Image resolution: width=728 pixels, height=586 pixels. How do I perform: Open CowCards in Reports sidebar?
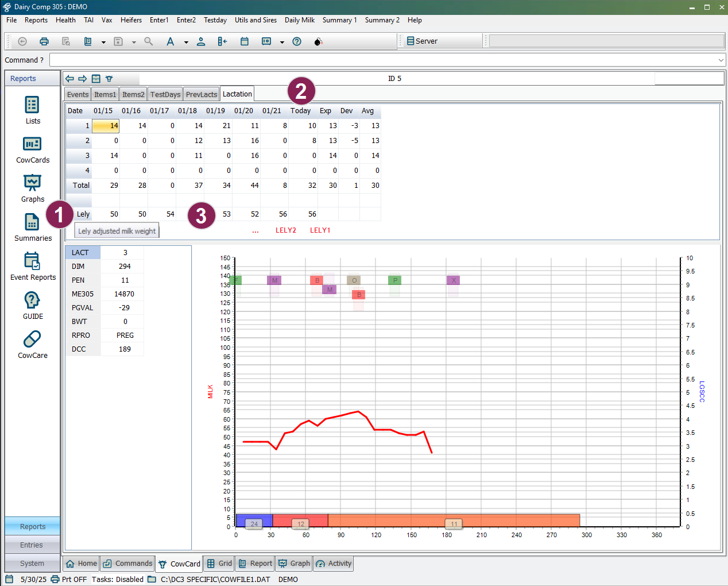(33, 149)
